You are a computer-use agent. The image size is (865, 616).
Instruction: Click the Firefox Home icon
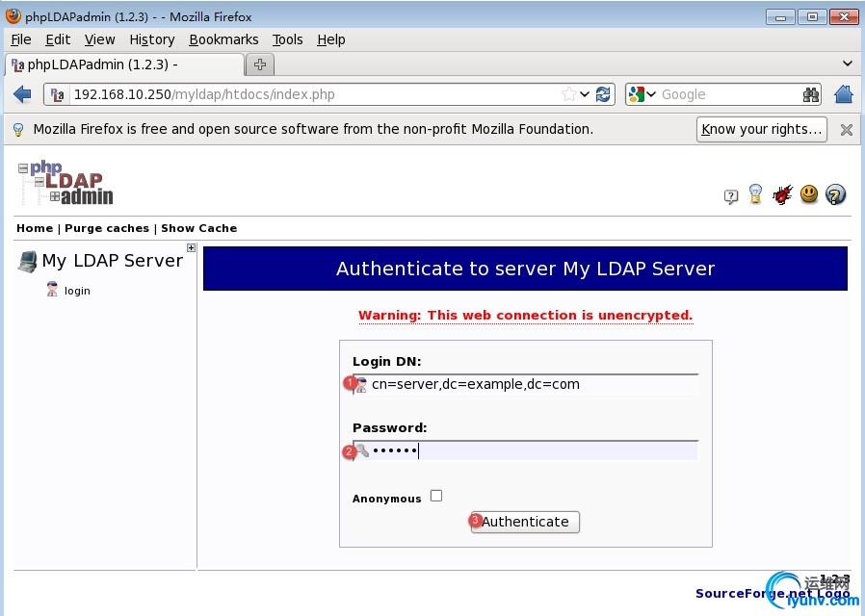click(x=844, y=94)
